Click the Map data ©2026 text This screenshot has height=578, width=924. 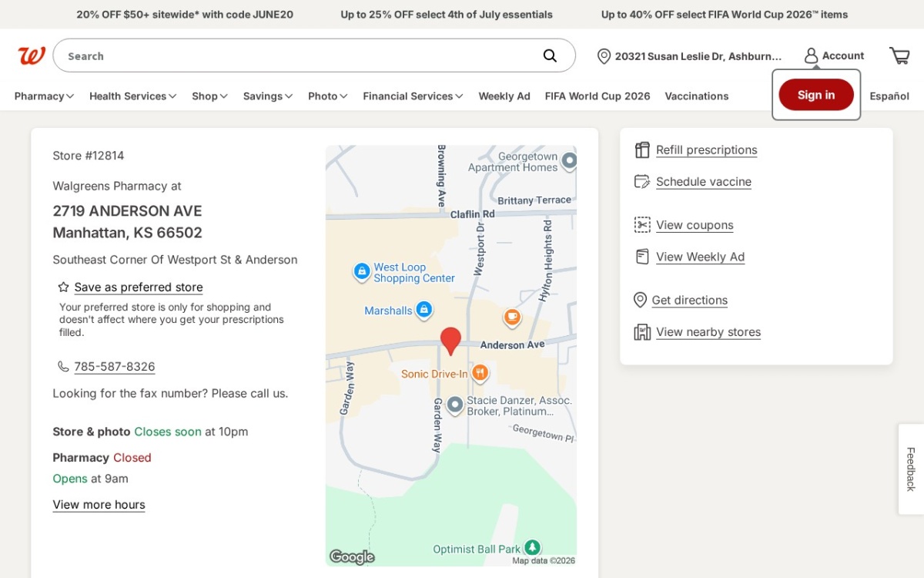[544, 560]
